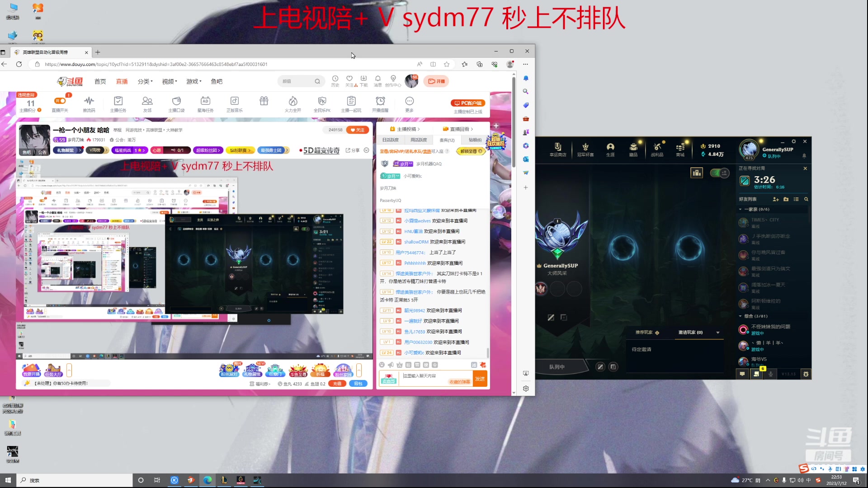Open 正版音乐 from the Douyu toolbar

[x=235, y=103]
